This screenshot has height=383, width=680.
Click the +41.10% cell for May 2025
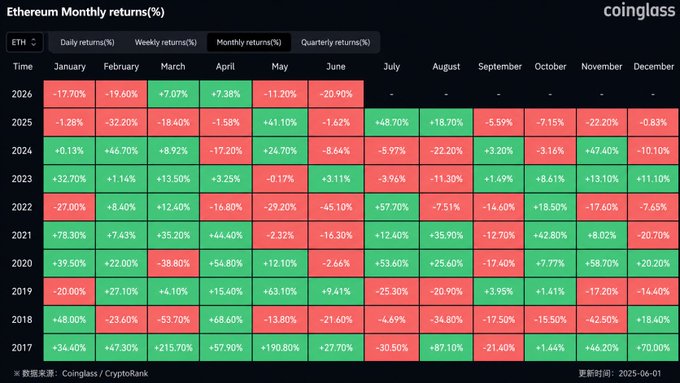280,122
